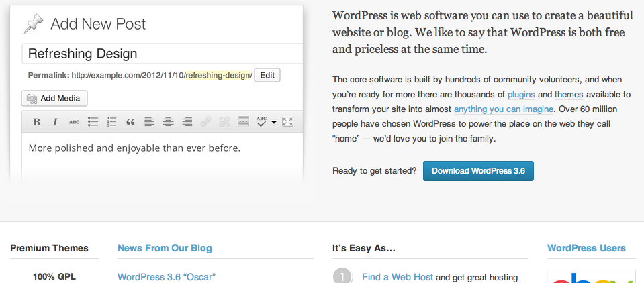
Task: Toggle bold formatting in the editor toolbar
Action: [36, 122]
